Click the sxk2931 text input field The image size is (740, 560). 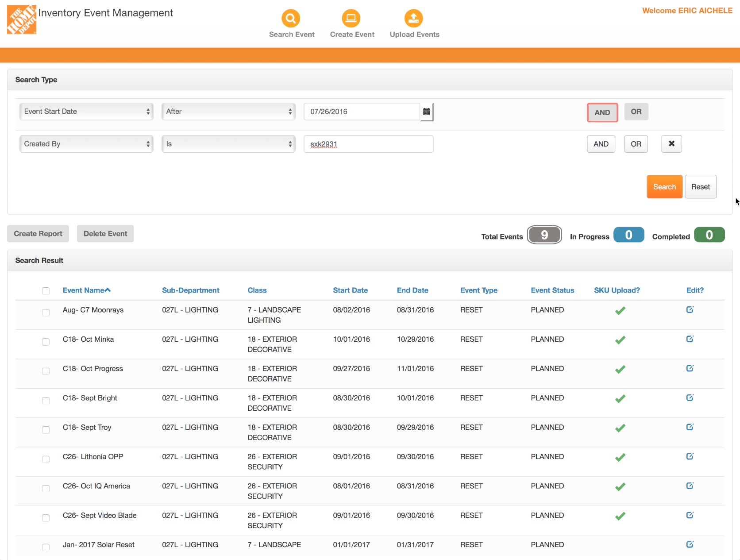tap(368, 144)
